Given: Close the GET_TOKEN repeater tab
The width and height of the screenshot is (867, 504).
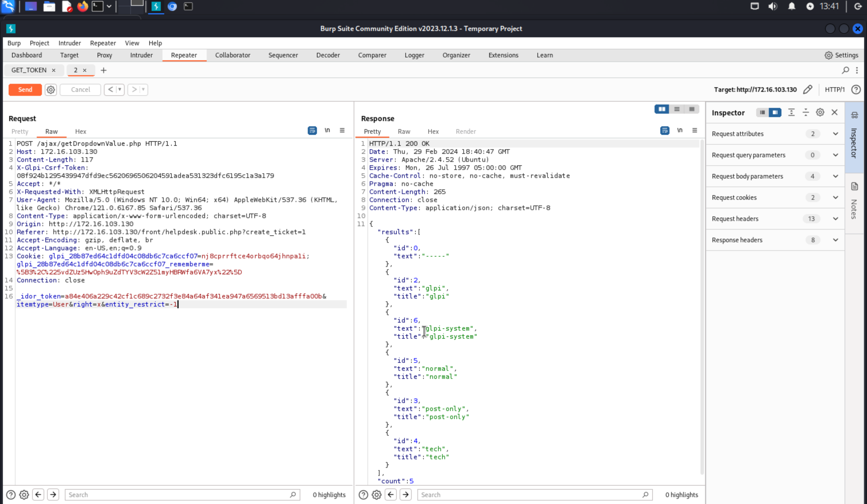Looking at the screenshot, I should pyautogui.click(x=54, y=70).
